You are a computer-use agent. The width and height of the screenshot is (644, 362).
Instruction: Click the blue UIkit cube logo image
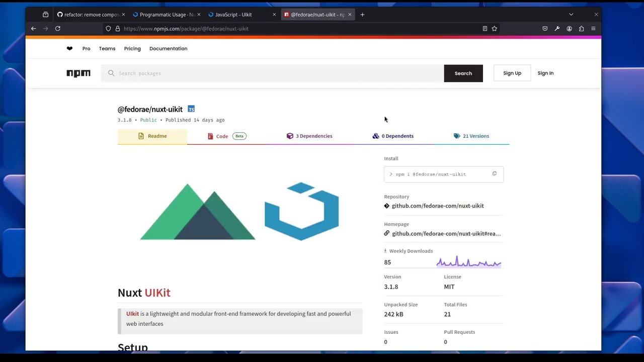tap(302, 211)
